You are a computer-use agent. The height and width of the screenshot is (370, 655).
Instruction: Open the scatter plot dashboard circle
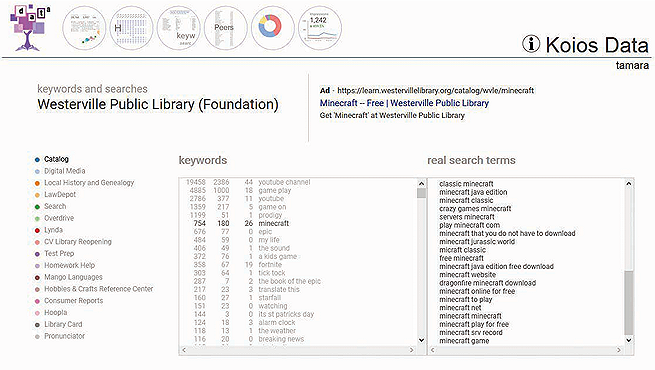tap(84, 28)
